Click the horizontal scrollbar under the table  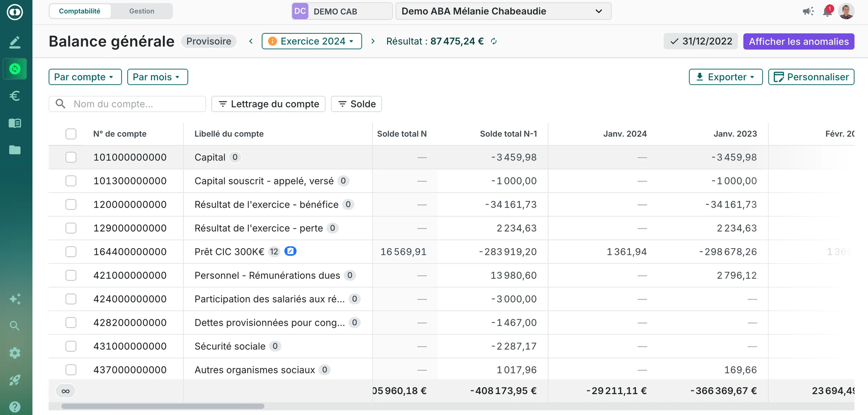pyautogui.click(x=163, y=406)
